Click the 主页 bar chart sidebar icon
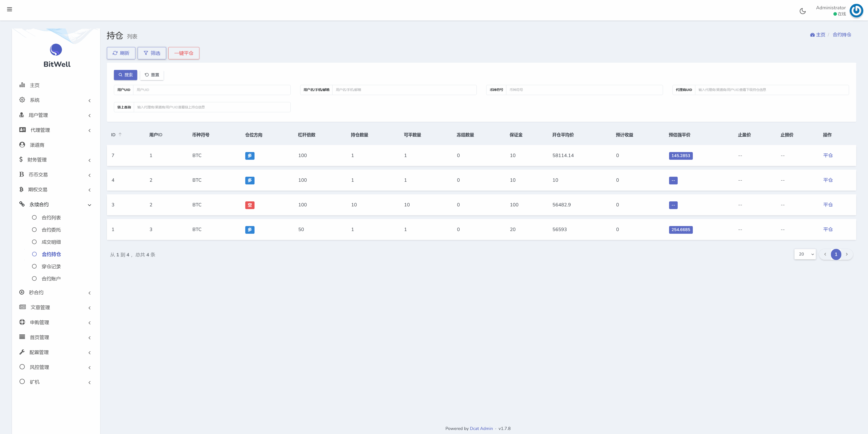 [x=22, y=85]
